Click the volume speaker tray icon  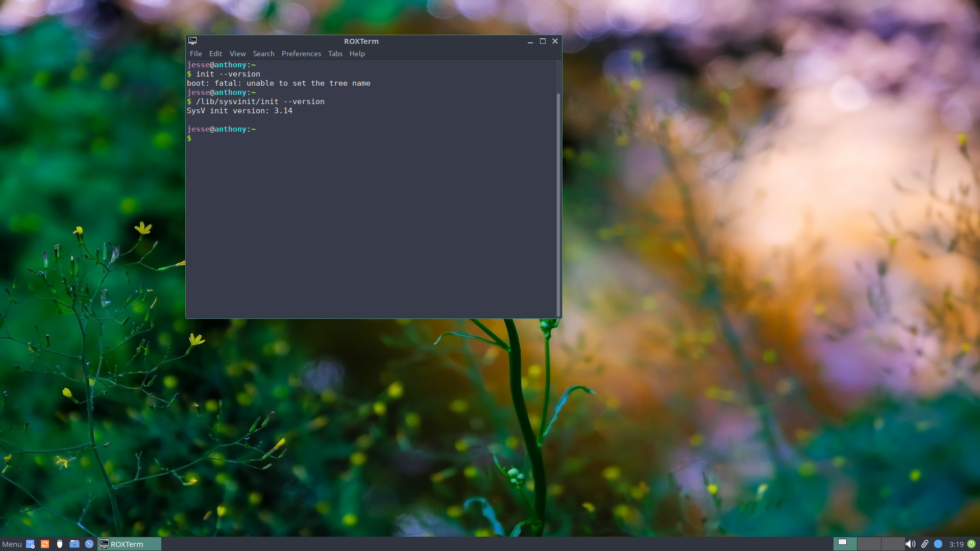911,544
